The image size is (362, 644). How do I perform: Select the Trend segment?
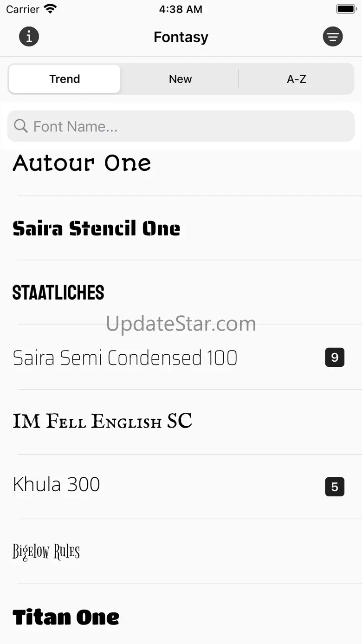click(x=65, y=79)
